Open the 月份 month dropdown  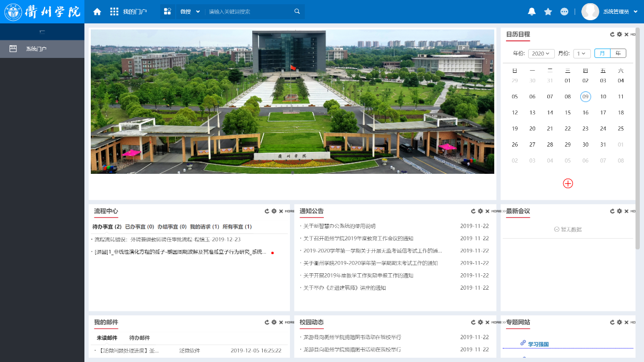(582, 54)
